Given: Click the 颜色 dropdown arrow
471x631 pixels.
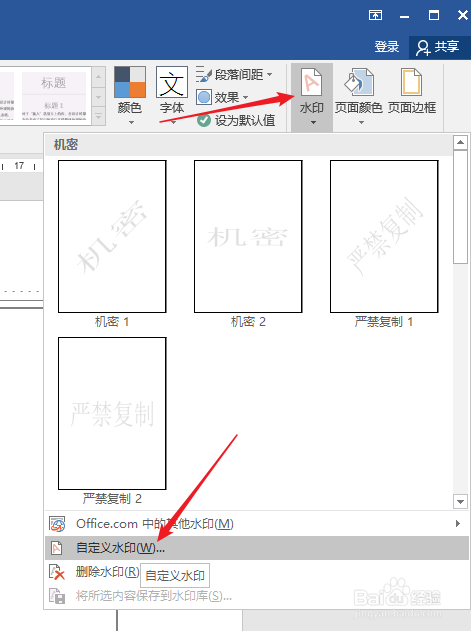Looking at the screenshot, I should click(x=132, y=123).
